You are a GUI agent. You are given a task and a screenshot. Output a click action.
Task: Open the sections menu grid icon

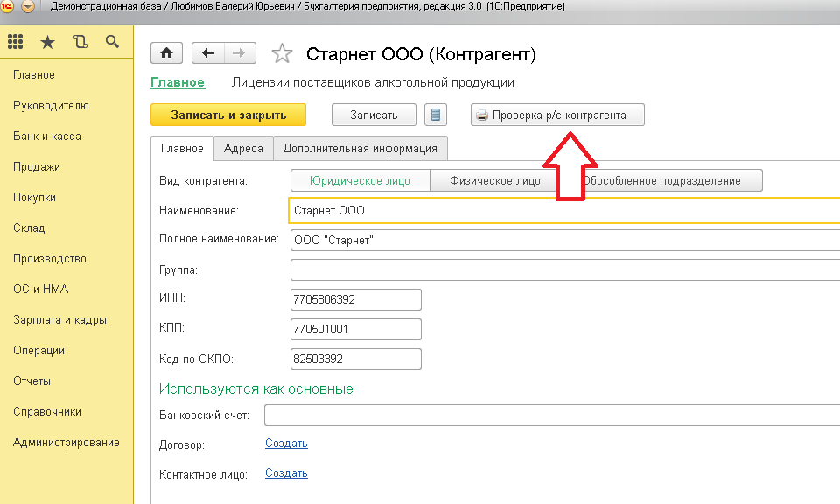pos(16,41)
